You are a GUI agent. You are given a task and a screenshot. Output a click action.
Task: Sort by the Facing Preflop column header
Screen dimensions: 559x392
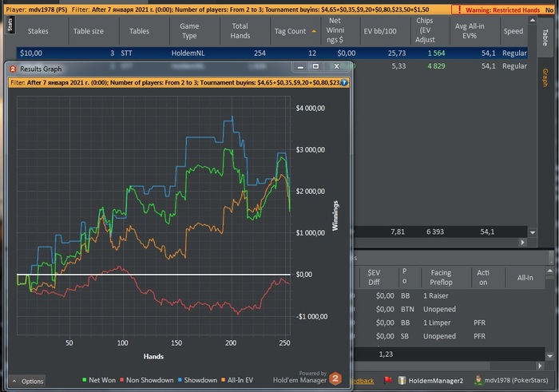coord(441,277)
